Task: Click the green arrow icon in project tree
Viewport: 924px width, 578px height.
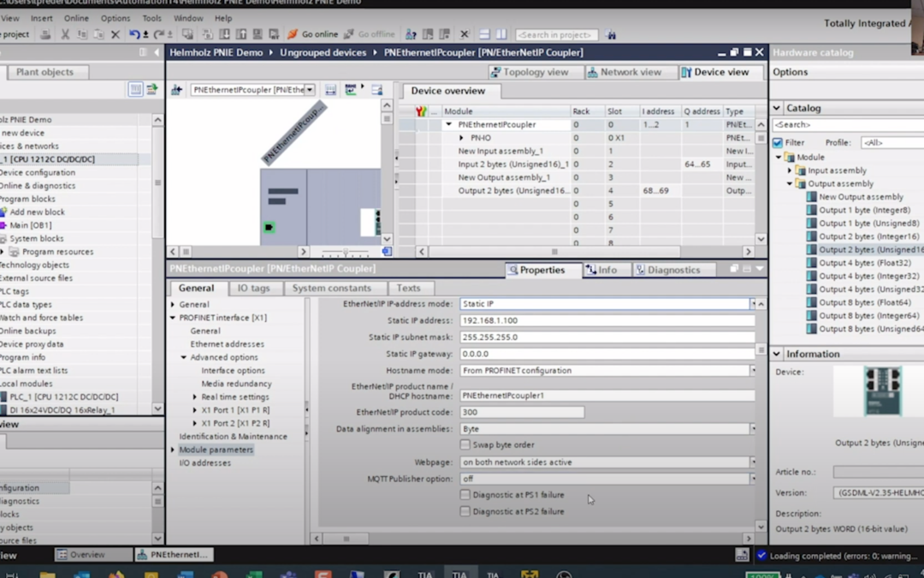Action: point(152,89)
